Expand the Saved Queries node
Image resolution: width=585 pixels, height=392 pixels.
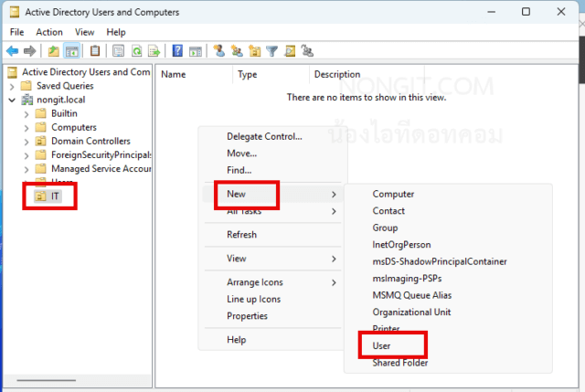[x=12, y=87]
